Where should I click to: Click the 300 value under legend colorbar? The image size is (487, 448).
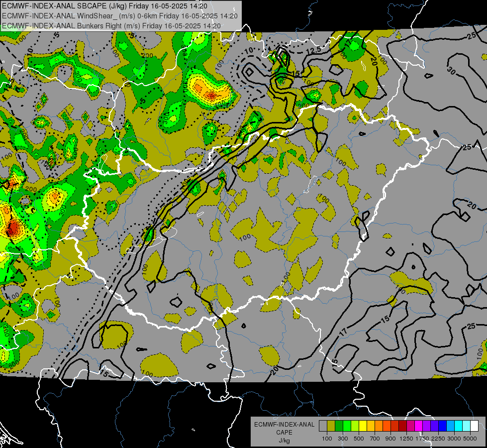pos(343,439)
